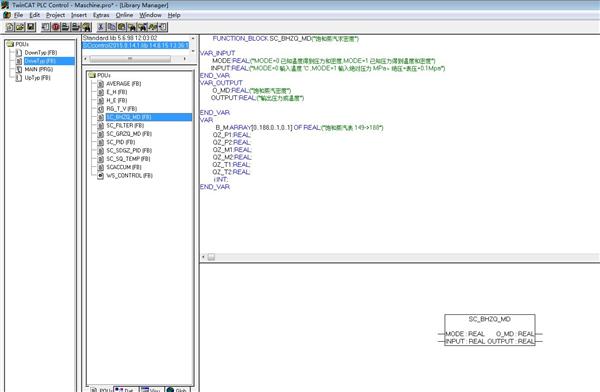600x392 pixels.
Task: Select Standard.lib in the library list
Action: 120,38
